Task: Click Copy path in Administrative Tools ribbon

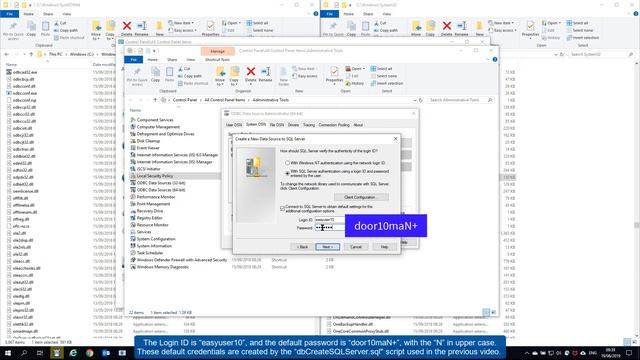Action: pos(190,76)
